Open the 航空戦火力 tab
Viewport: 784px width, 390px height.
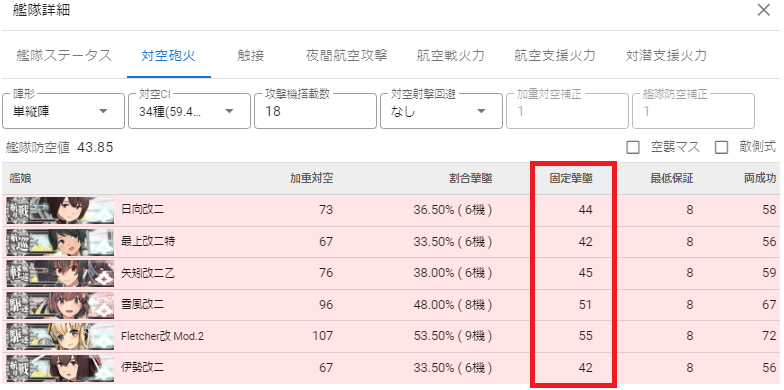point(450,56)
